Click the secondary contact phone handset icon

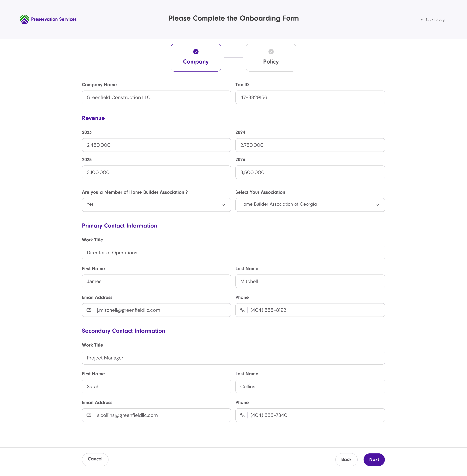coord(242,415)
